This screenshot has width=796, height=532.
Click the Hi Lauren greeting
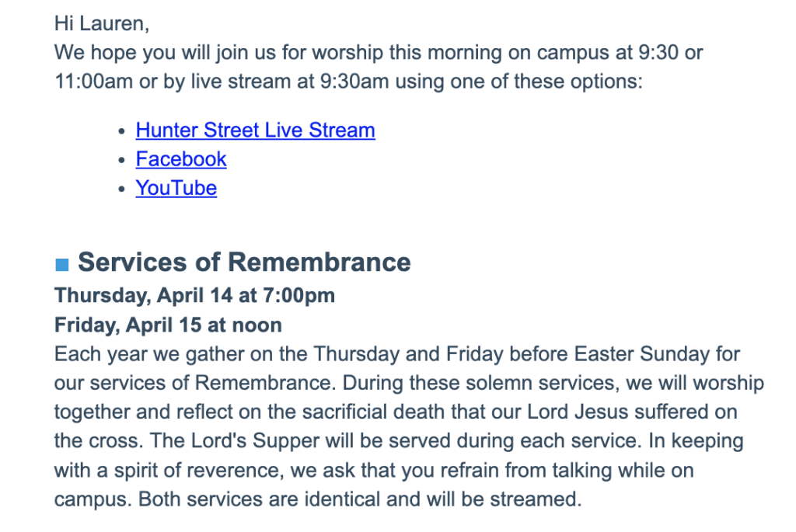(102, 23)
